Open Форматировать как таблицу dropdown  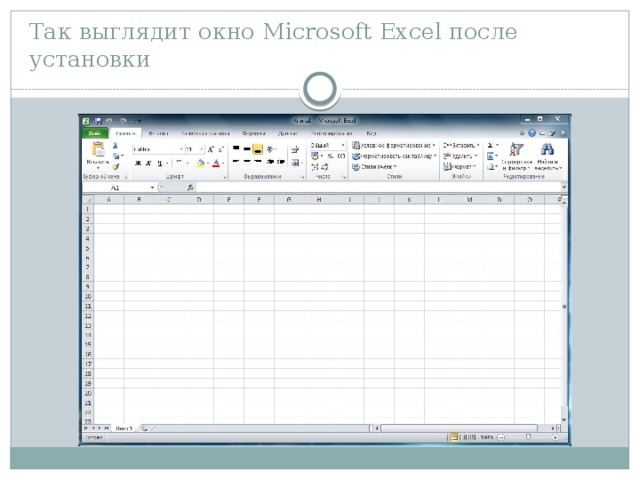(394, 156)
